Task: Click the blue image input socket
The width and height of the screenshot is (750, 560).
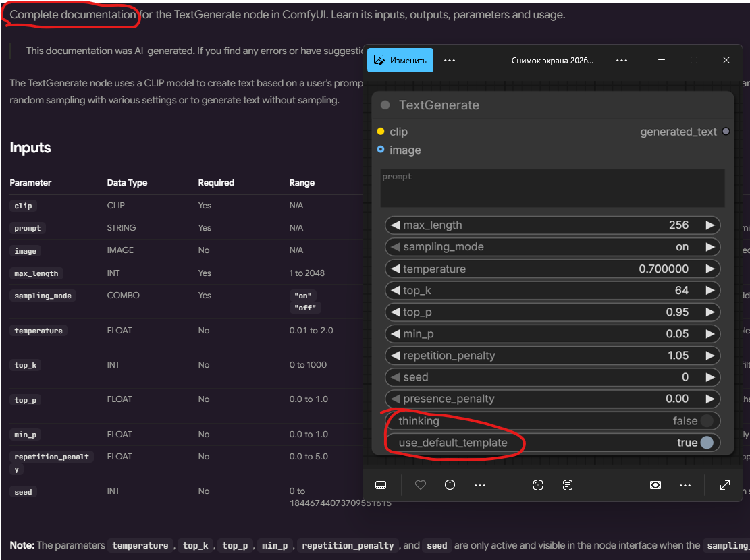Action: (x=381, y=150)
